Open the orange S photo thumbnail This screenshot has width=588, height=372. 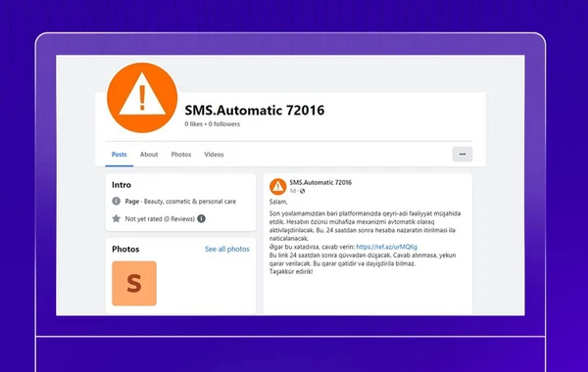134,283
